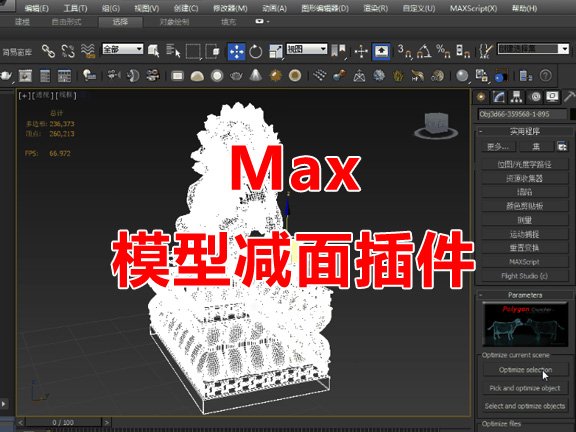Click the 更多... utilities button
Image resolution: width=576 pixels, height=432 pixels.
click(498, 147)
